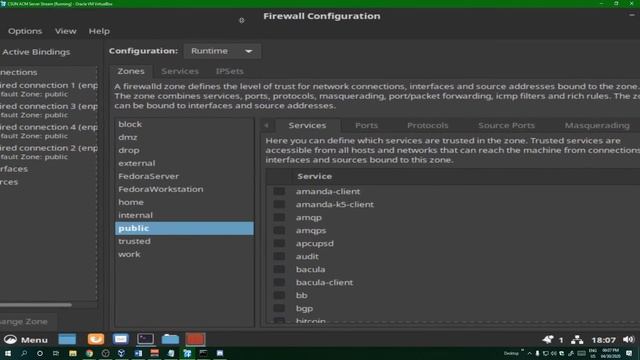Click the network connections tray icon

click(x=577, y=340)
